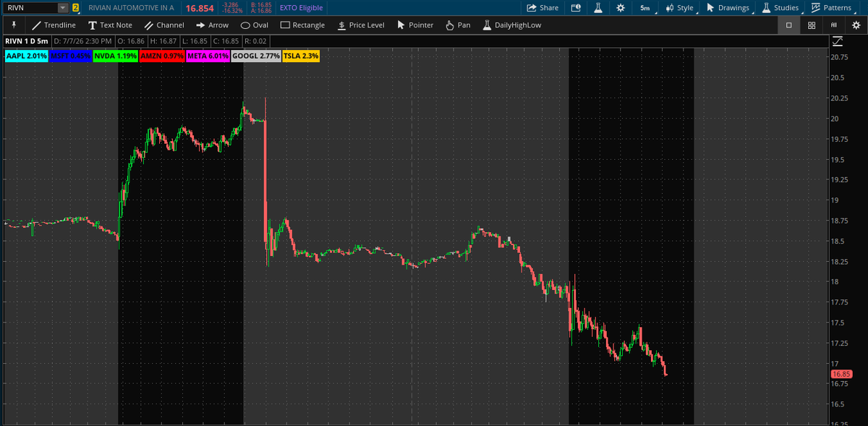Viewport: 868px width, 426px height.
Task: Click the chart clock/news icon in top bar
Action: (576, 7)
